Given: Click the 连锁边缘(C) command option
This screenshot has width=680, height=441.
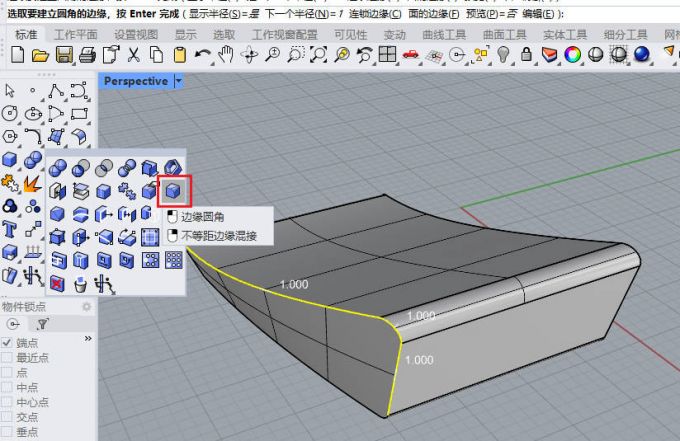Looking at the screenshot, I should (375, 14).
